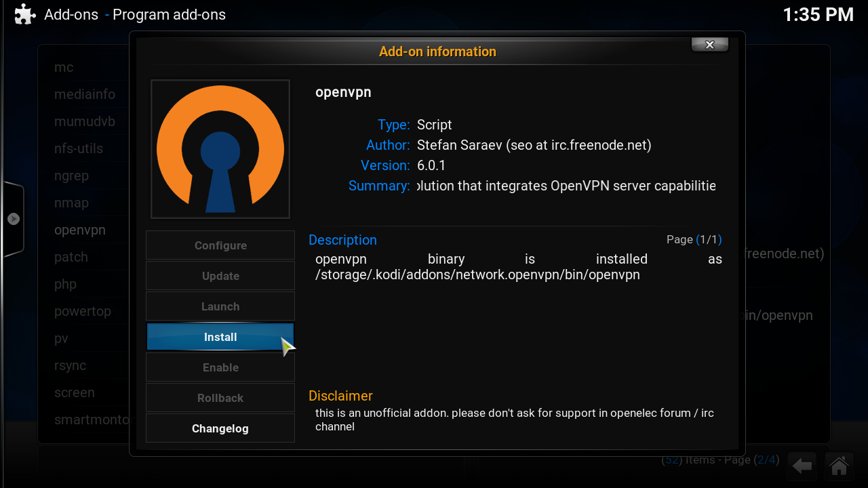
Task: Click the Program add-ons breadcrumb
Action: tap(169, 14)
